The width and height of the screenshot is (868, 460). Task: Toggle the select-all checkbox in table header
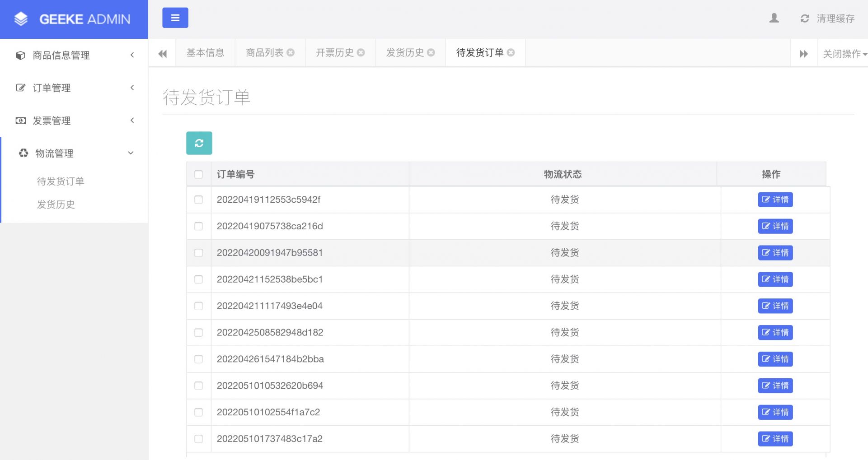[x=198, y=174]
